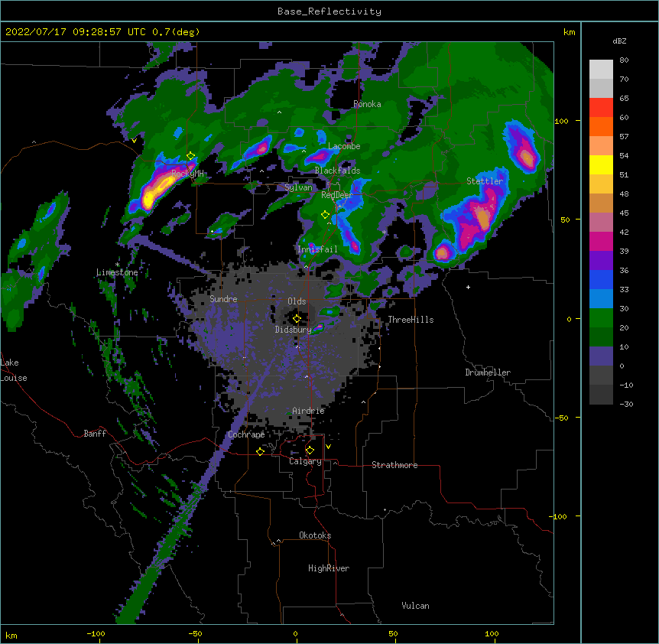
Task: Select the RockyMH label
Action: [x=187, y=174]
